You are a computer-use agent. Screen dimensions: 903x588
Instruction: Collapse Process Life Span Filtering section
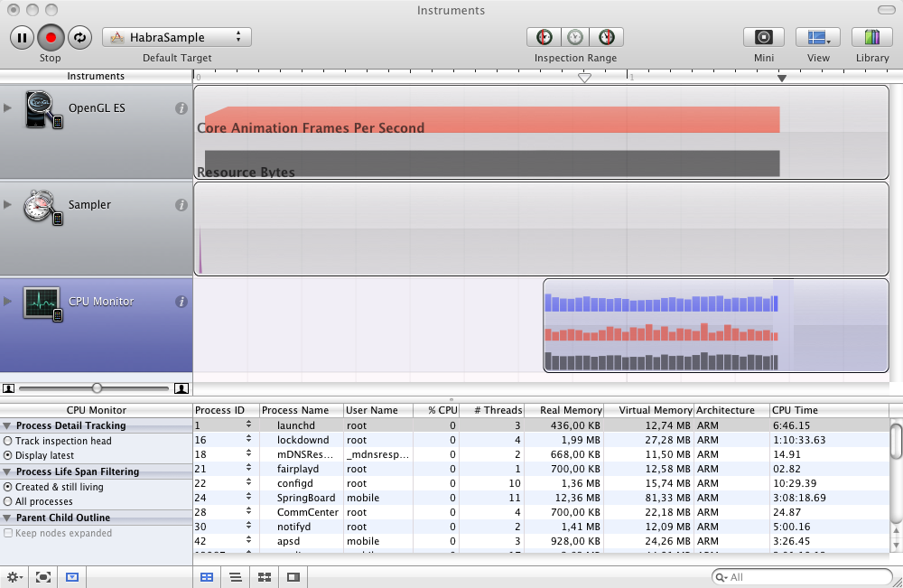[7, 471]
